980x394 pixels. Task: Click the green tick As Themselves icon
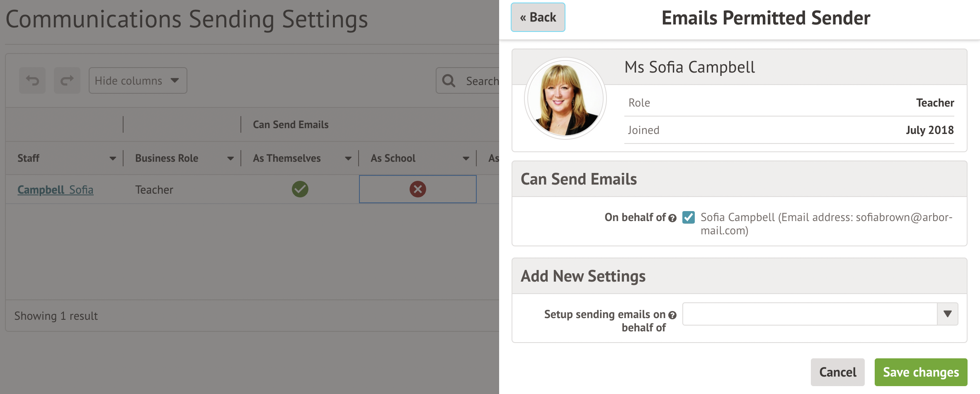[x=300, y=189]
